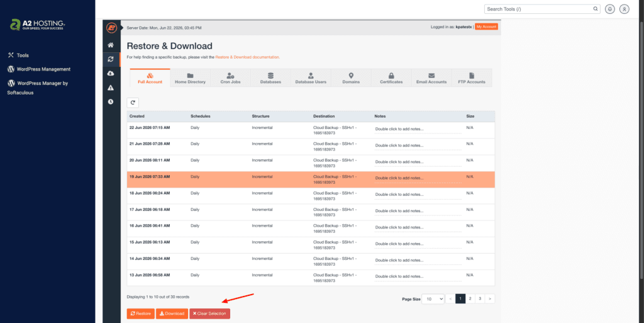Select the 22 Jun 2026 07:15 AM backup
Viewport: 644px width, 323px height.
pos(311,130)
